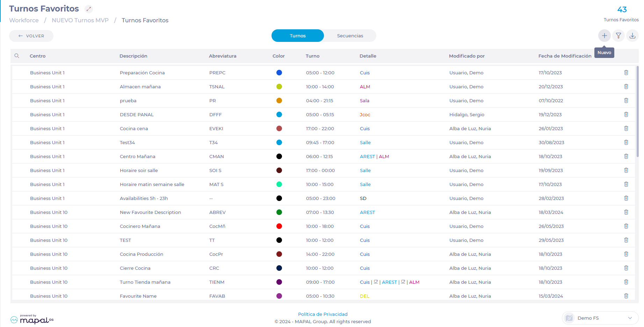Click the Color column header
Image resolution: width=644 pixels, height=327 pixels.
point(278,56)
